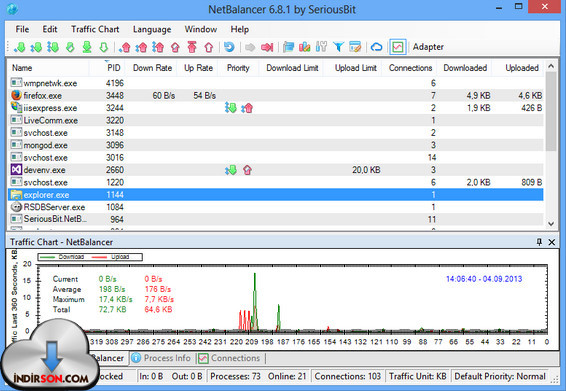
Task: Click the outlined green download arrow icon
Action: click(x=104, y=47)
